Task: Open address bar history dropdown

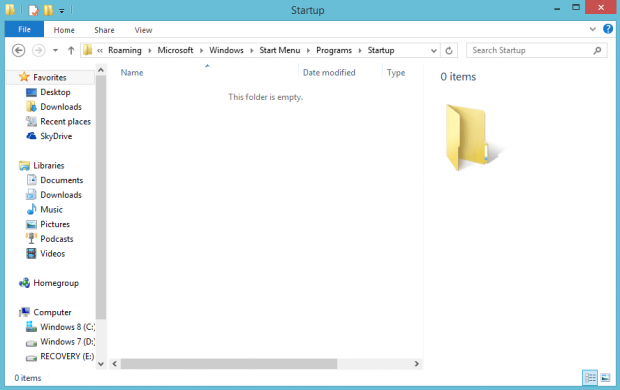Action: pyautogui.click(x=433, y=51)
